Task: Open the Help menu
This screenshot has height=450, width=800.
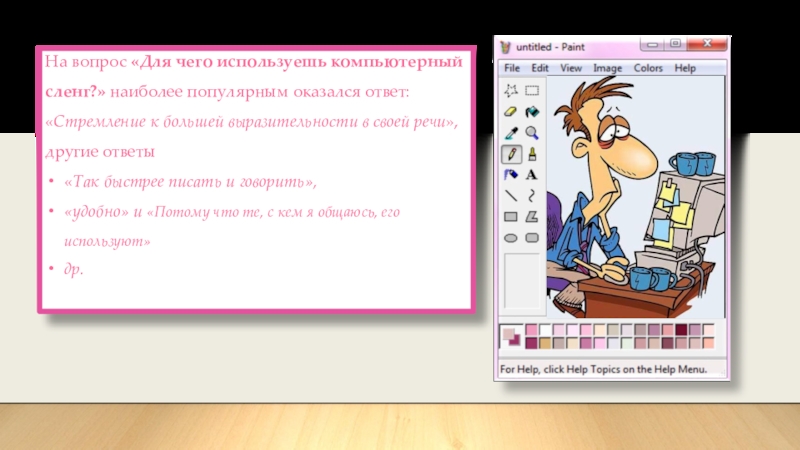Action: [685, 68]
